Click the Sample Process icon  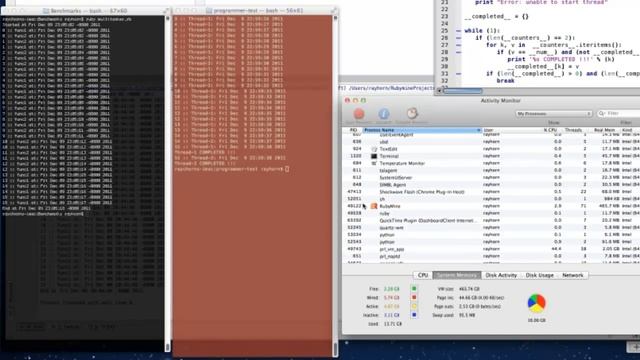(412, 113)
